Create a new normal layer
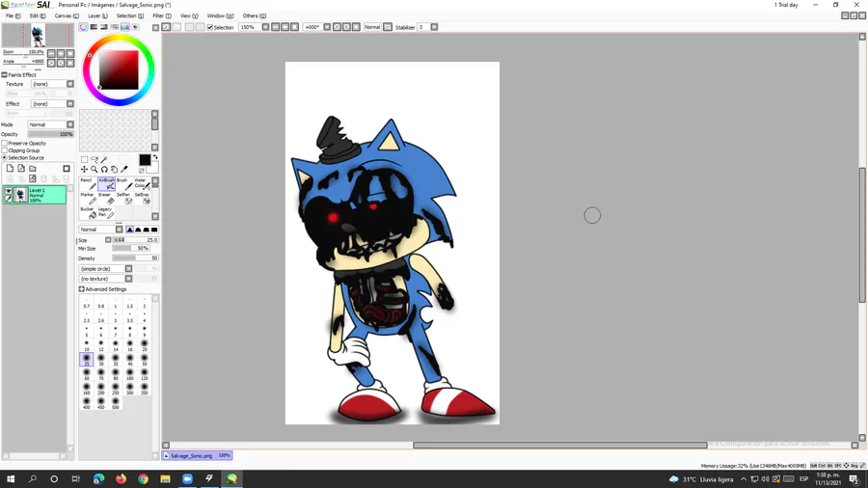This screenshot has width=868, height=488. (x=10, y=168)
